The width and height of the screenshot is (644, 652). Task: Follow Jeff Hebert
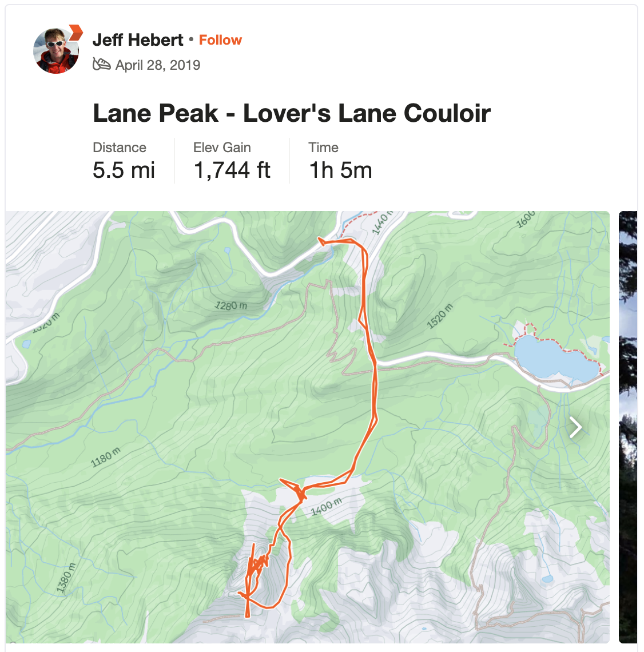point(220,40)
